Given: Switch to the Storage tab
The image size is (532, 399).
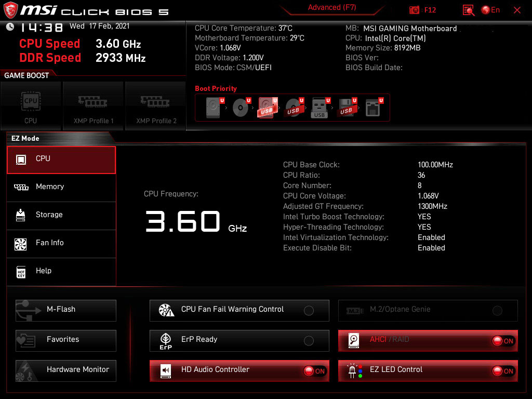Looking at the screenshot, I should [x=61, y=216].
